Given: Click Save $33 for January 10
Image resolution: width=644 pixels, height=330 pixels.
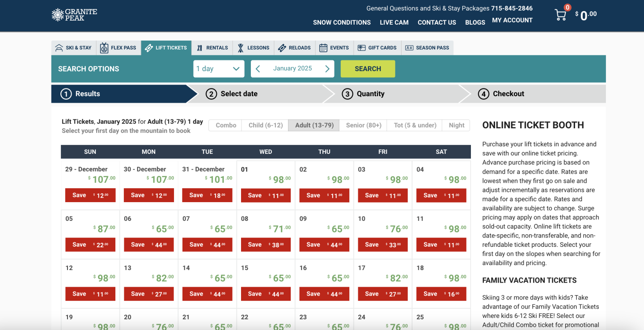Looking at the screenshot, I should point(383,245).
